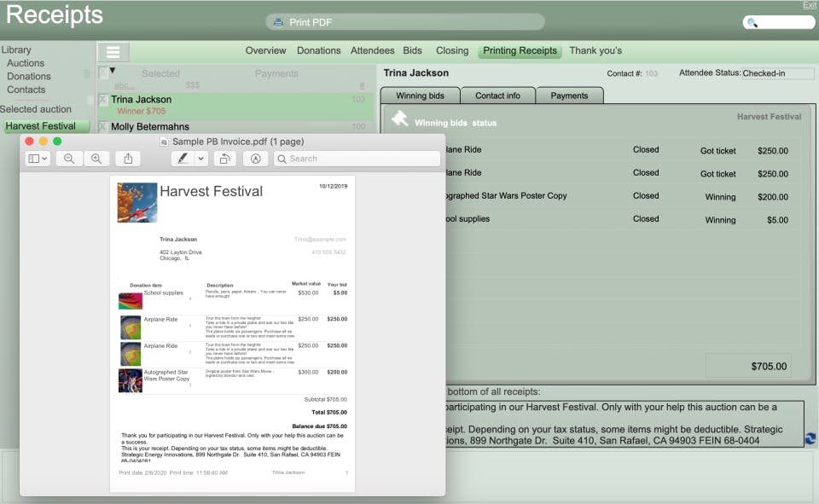Image resolution: width=819 pixels, height=504 pixels.
Task: Click Balance due $705.00 on the invoice
Action: point(319,426)
